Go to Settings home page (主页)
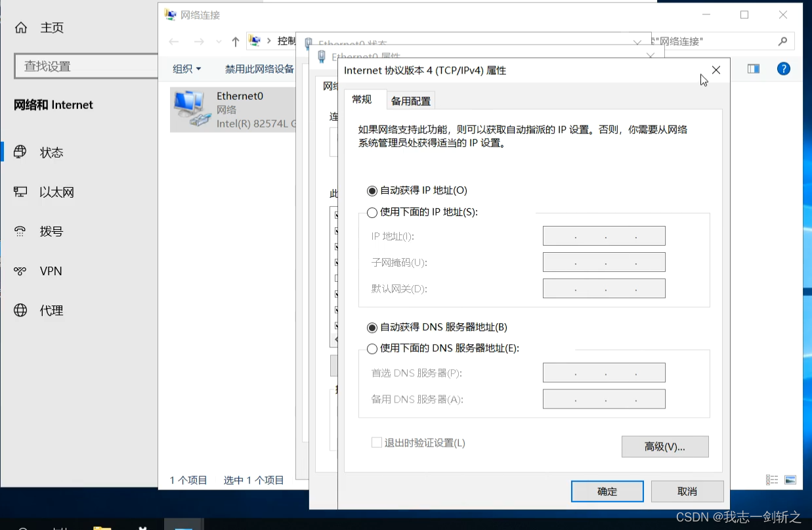 [39, 28]
